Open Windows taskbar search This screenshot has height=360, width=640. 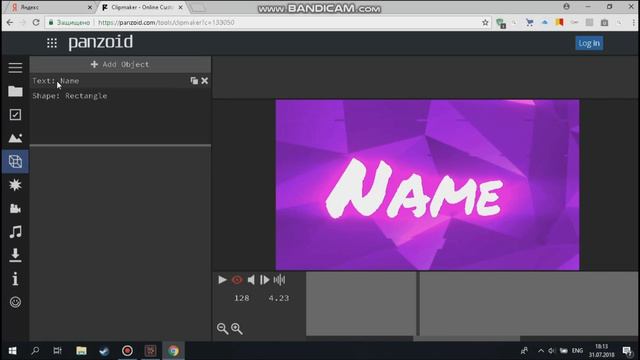(35, 351)
